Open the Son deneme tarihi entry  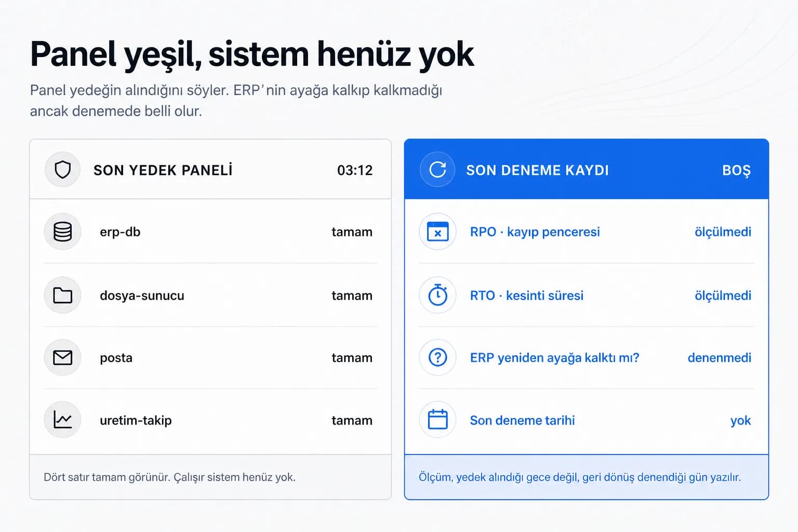(522, 420)
